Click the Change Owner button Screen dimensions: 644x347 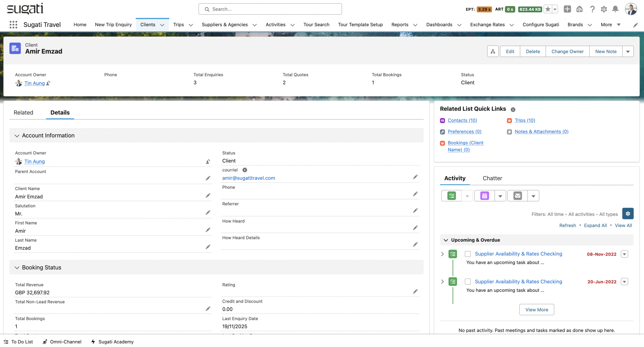(x=567, y=51)
